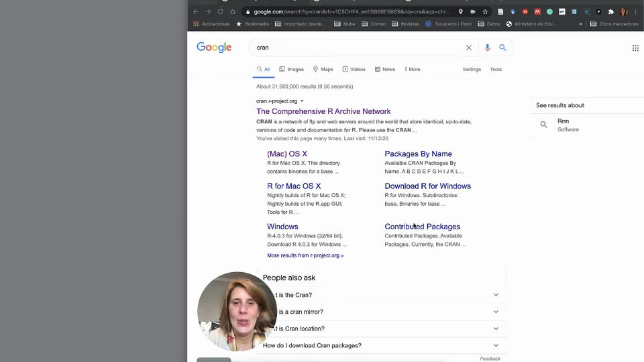Open the More search options menu
The height and width of the screenshot is (362, 644).
click(x=412, y=69)
